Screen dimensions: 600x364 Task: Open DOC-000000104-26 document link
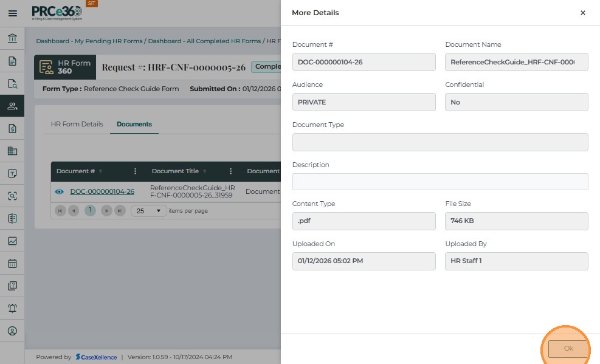tap(102, 191)
